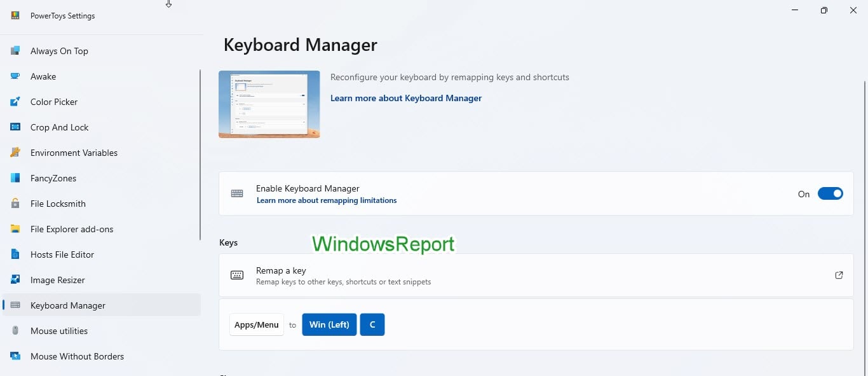Go to the Awake page
Viewport: 868px width, 376px height.
tap(102, 76)
